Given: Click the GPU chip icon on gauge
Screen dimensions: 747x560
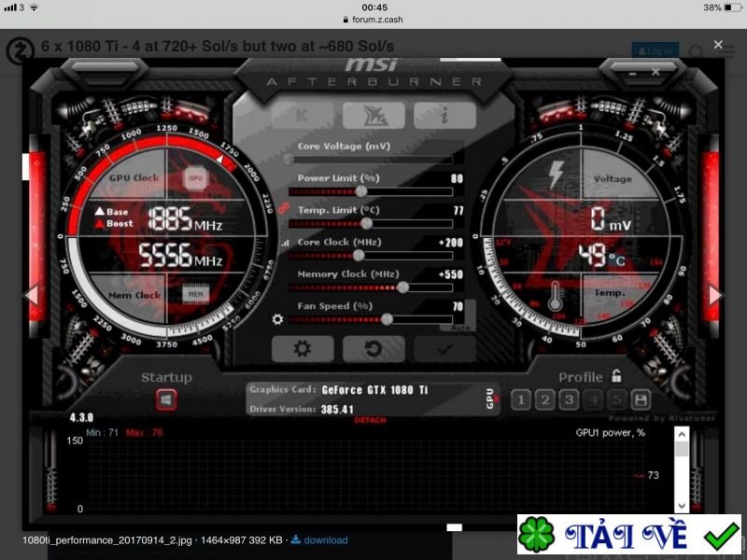Looking at the screenshot, I should pyautogui.click(x=195, y=178).
